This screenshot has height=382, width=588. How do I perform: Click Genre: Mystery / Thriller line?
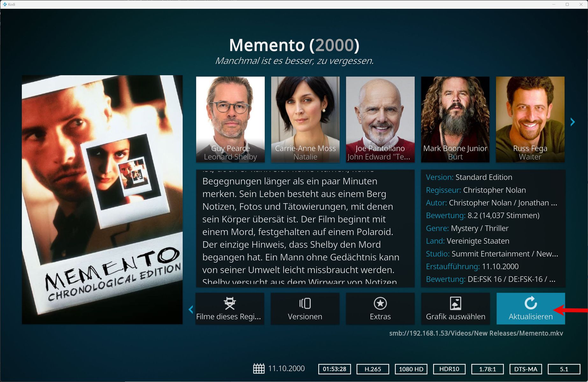pos(467,228)
